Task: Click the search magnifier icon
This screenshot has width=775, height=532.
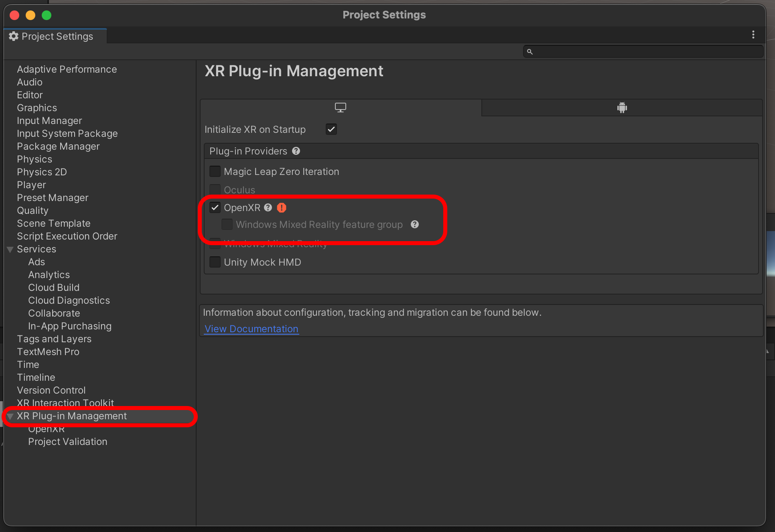Action: (530, 52)
